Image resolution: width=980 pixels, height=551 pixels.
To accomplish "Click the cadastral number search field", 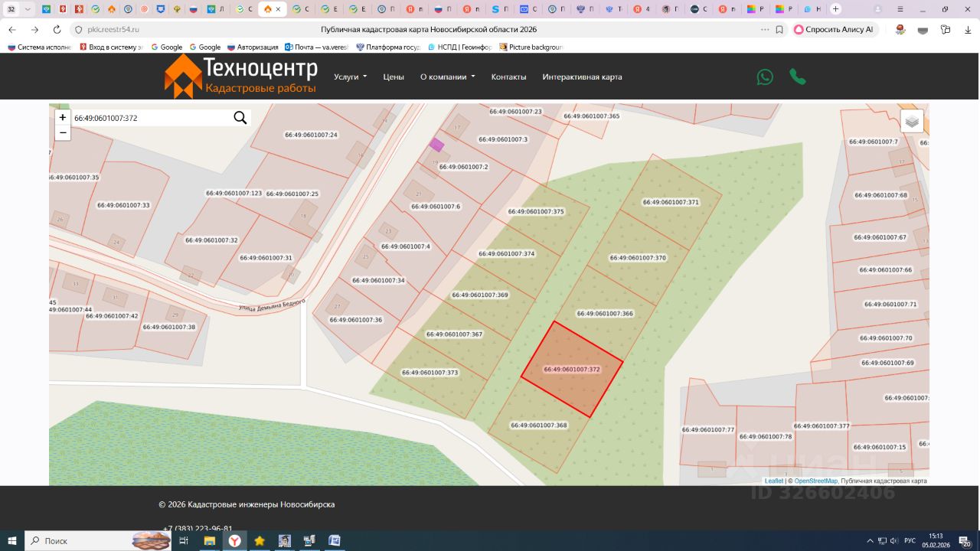I will click(149, 118).
